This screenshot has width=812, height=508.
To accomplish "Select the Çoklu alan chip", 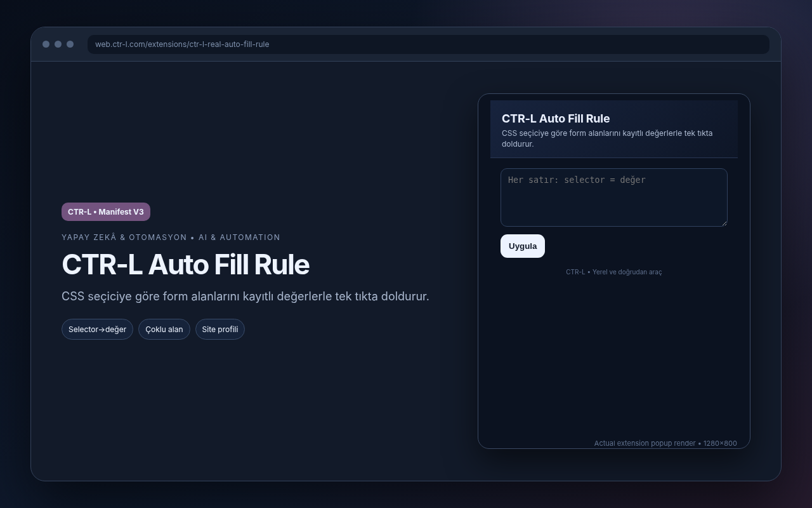I will (164, 330).
